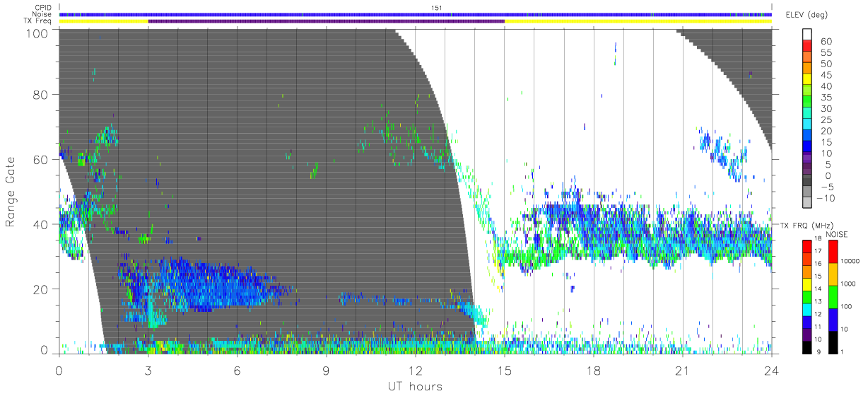Click the yellow TX Freq segment before 3 UT
Viewport: 868px width, 401px height.
[x=104, y=21]
